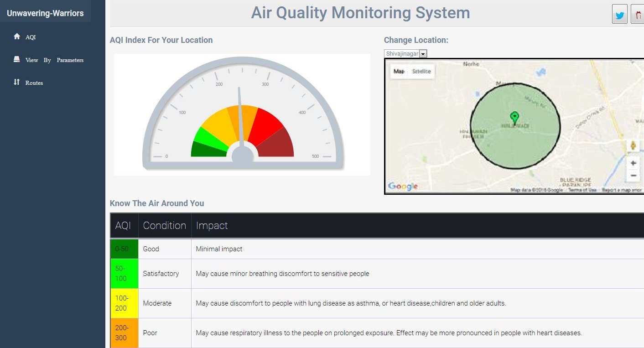644x348 pixels.
Task: Open the Shivajinagar location dropdown
Action: click(x=405, y=53)
